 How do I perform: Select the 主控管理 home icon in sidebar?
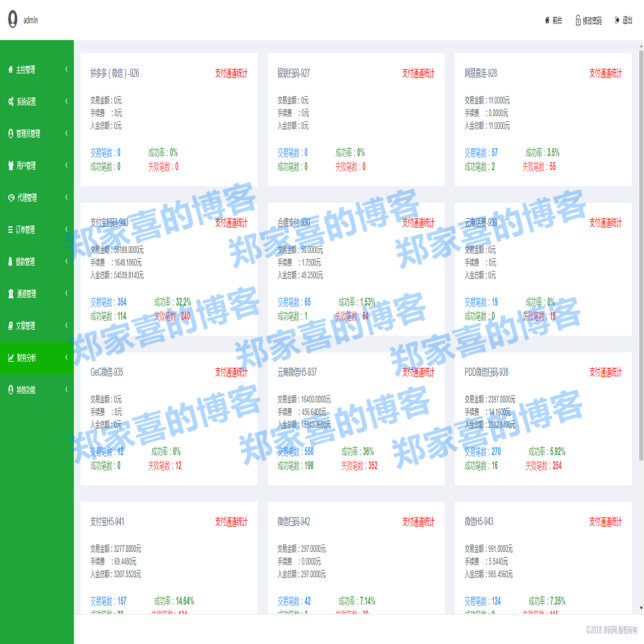coord(10,69)
